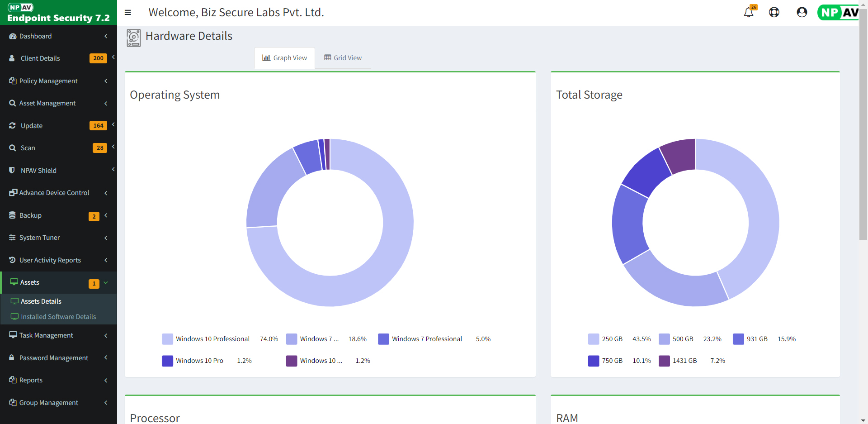868x424 pixels.
Task: Open the support lifebuoy icon
Action: pyautogui.click(x=774, y=12)
